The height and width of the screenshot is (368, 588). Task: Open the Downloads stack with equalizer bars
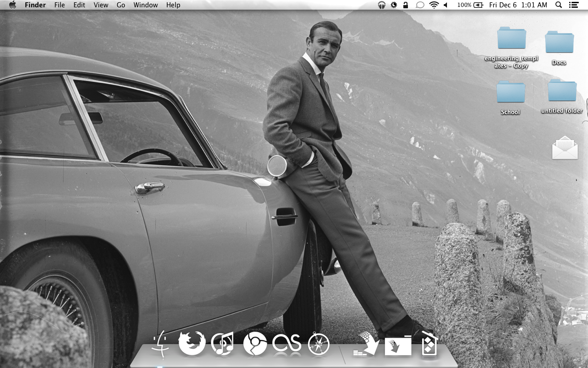366,344
